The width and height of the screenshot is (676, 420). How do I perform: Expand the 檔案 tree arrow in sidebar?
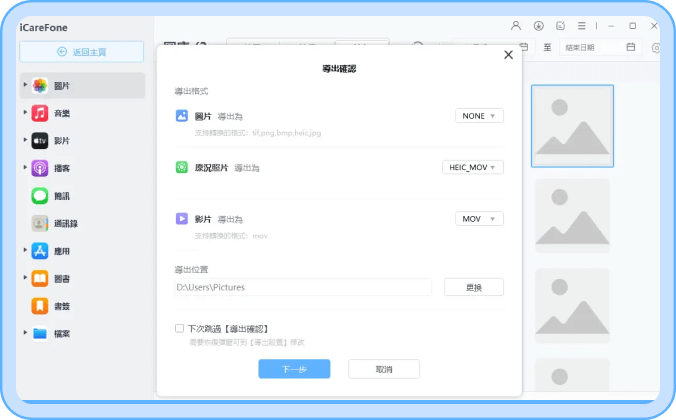click(25, 332)
